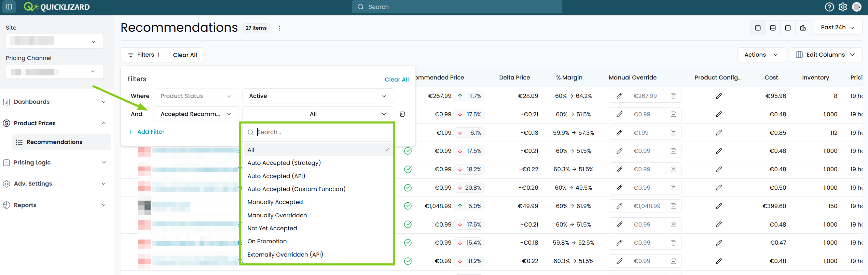Save the €1,048.99 manual override with the disk icon
Viewport: 868px width, 275px height.
(673, 206)
